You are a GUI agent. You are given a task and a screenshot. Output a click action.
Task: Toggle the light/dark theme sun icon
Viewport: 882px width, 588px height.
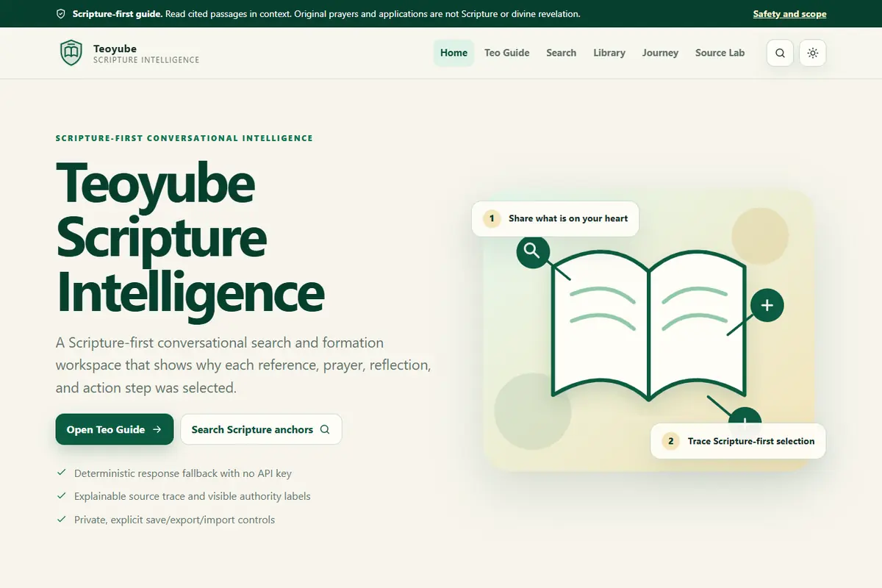pyautogui.click(x=813, y=53)
